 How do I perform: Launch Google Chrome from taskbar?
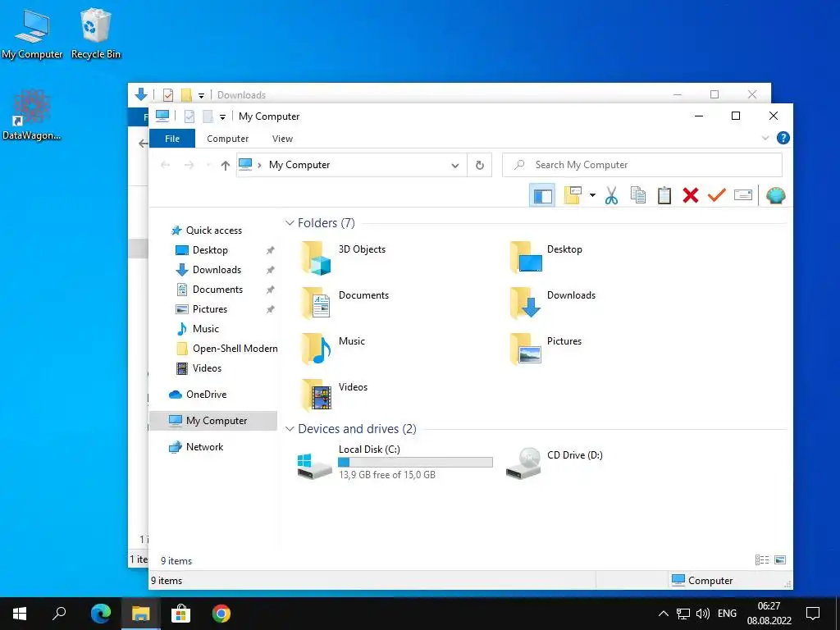(221, 614)
